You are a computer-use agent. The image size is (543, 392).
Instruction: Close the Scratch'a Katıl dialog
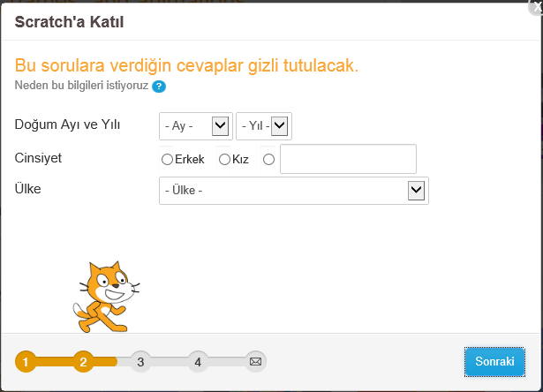(x=535, y=5)
